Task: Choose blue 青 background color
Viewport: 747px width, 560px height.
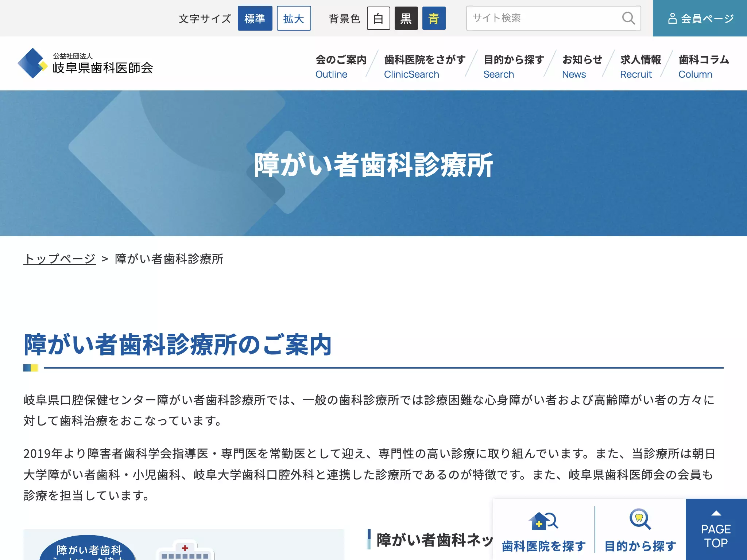Action: click(x=434, y=18)
